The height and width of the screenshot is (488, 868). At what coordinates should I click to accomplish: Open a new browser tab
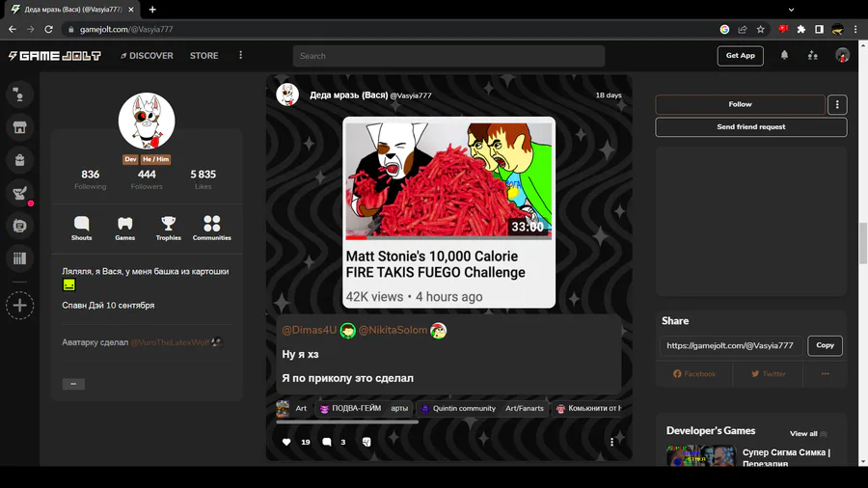click(152, 10)
